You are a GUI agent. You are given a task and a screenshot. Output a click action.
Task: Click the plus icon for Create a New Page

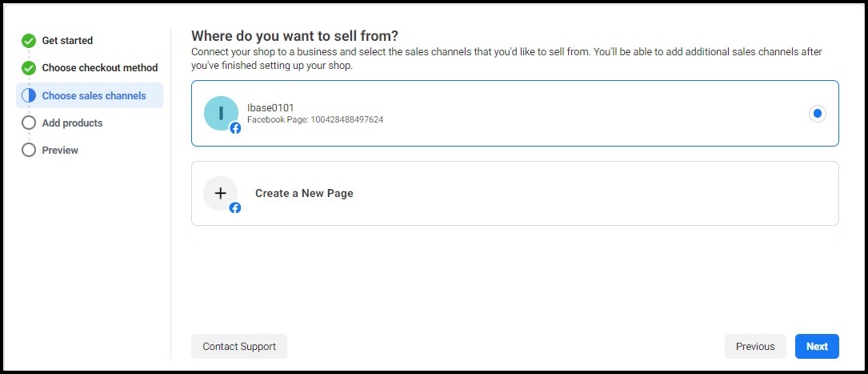point(220,193)
